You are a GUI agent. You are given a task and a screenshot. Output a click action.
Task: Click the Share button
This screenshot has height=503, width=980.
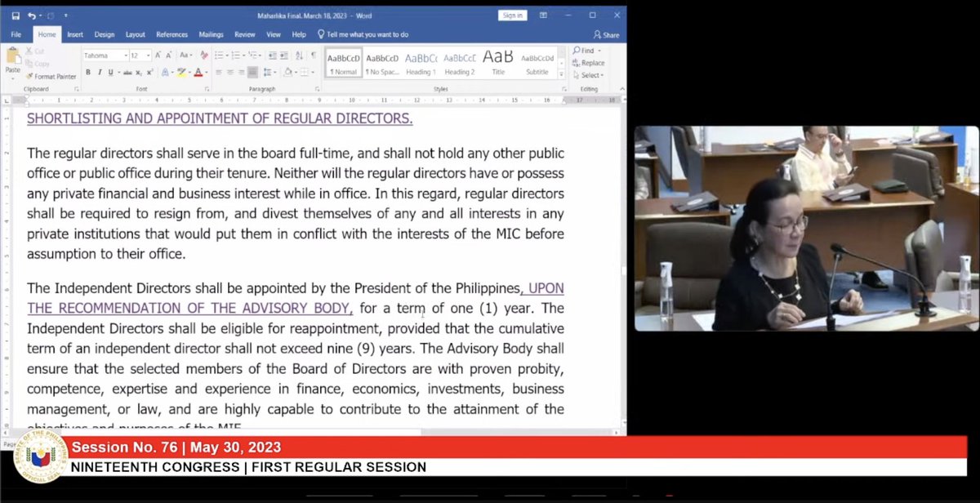click(x=607, y=35)
